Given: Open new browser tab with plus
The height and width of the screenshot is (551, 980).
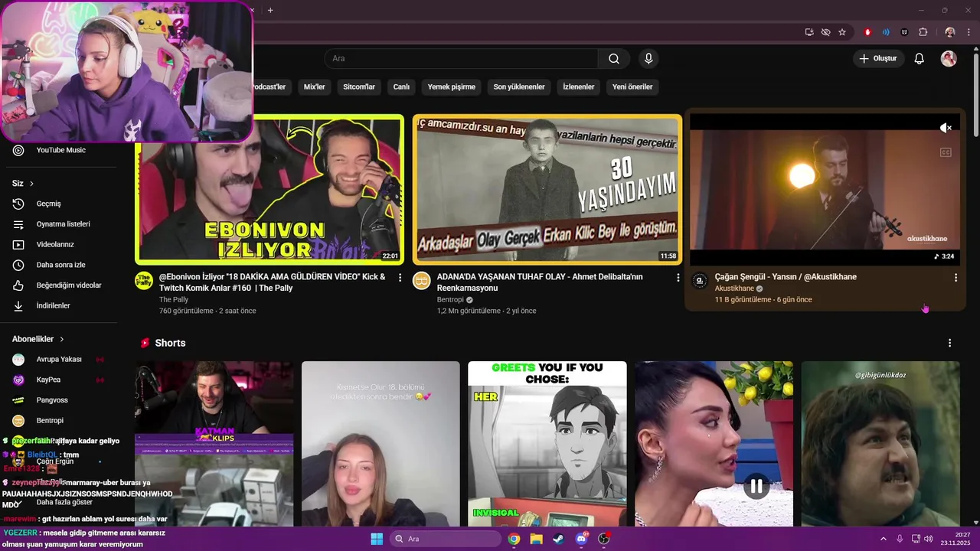Looking at the screenshot, I should pos(270,10).
